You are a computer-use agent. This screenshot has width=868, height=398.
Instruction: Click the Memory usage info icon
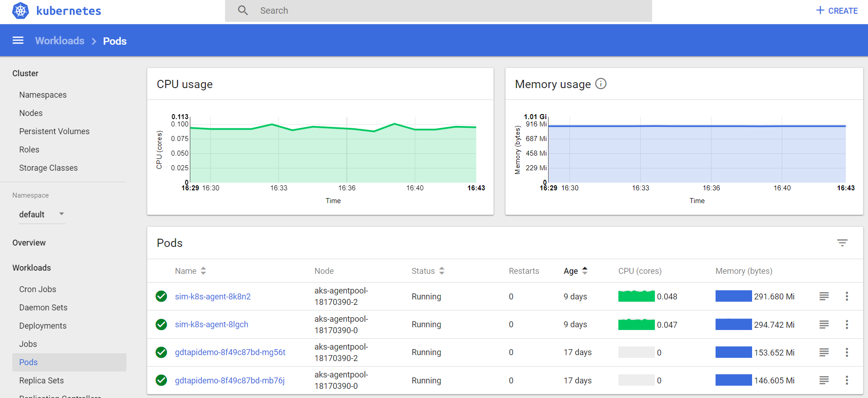[x=601, y=84]
